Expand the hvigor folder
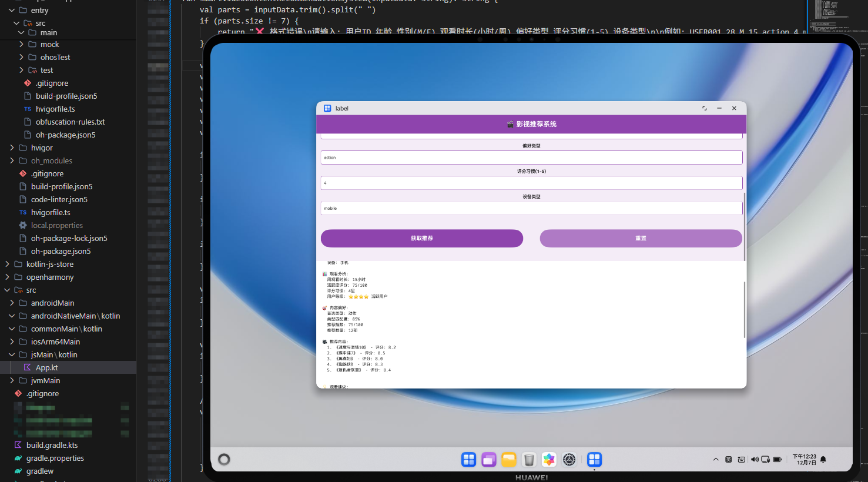The height and width of the screenshot is (482, 868). coord(12,148)
